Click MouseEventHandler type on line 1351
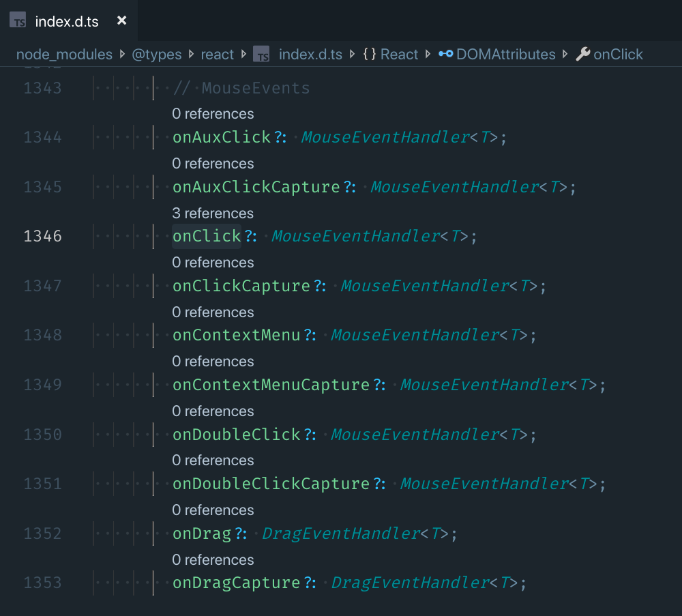The height and width of the screenshot is (616, 682). (x=484, y=484)
